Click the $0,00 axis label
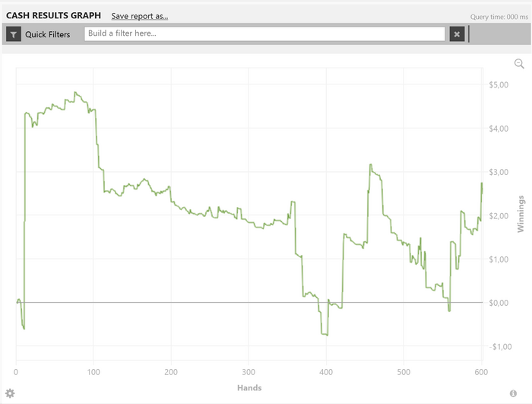 [499, 303]
